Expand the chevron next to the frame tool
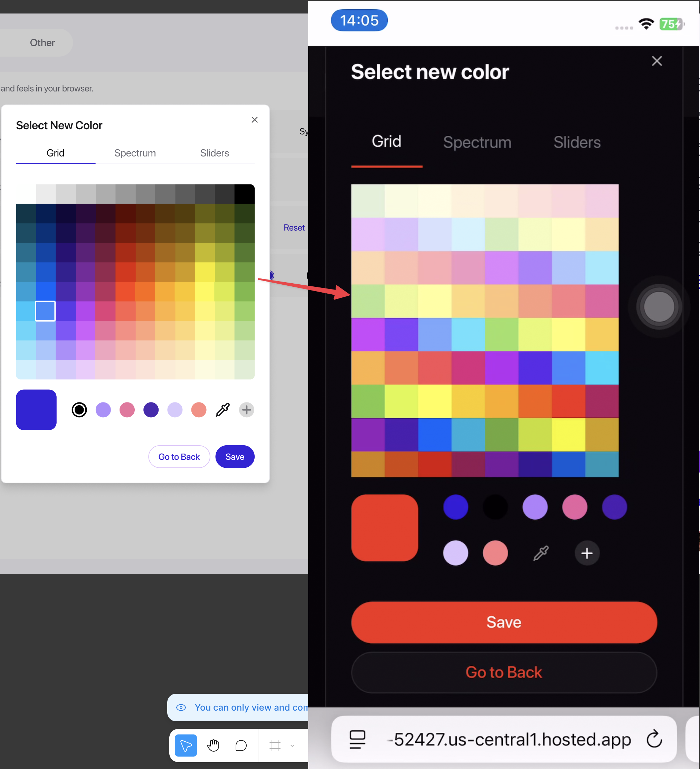The width and height of the screenshot is (700, 769). pos(292,746)
